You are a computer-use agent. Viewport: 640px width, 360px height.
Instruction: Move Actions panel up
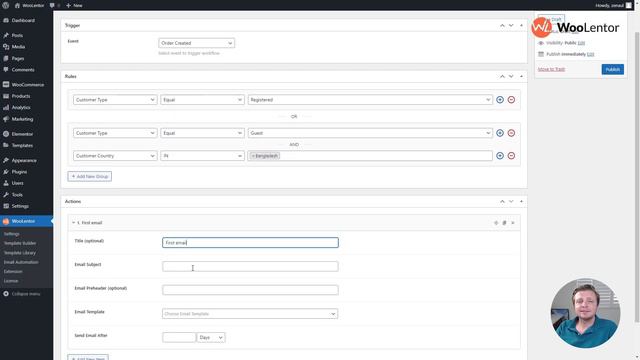[x=502, y=201]
